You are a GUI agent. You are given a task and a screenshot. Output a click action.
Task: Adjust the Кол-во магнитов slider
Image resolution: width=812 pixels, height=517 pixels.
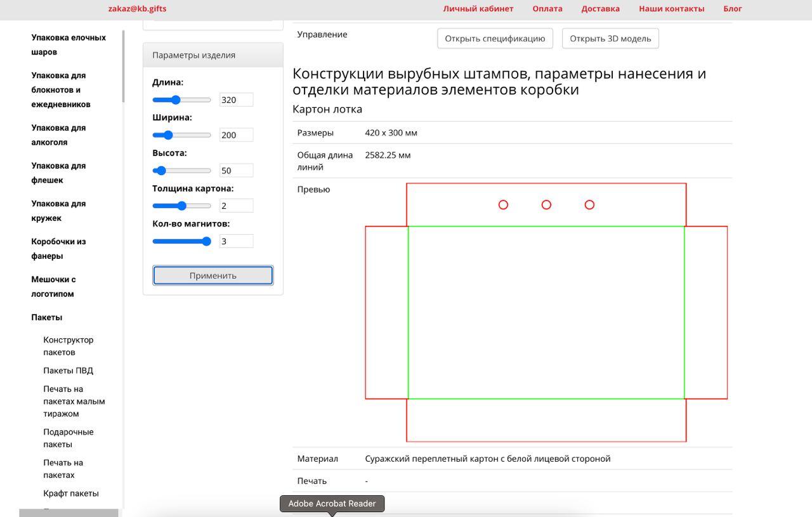pyautogui.click(x=206, y=241)
